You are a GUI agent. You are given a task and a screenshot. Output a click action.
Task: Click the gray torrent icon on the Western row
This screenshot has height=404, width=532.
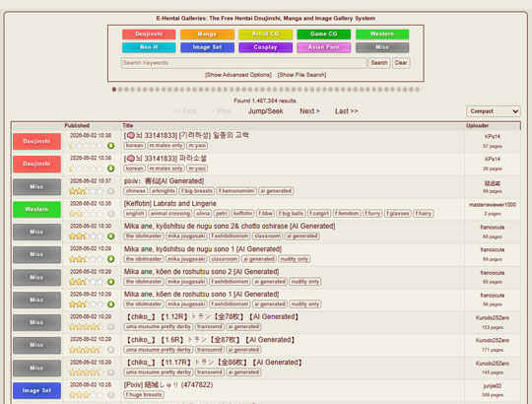click(110, 214)
